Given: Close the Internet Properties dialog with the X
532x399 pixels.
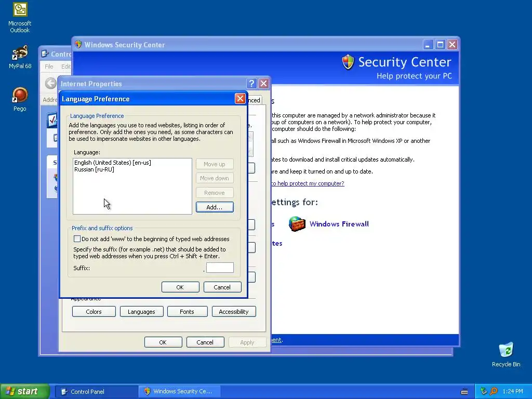Looking at the screenshot, I should pyautogui.click(x=263, y=84).
